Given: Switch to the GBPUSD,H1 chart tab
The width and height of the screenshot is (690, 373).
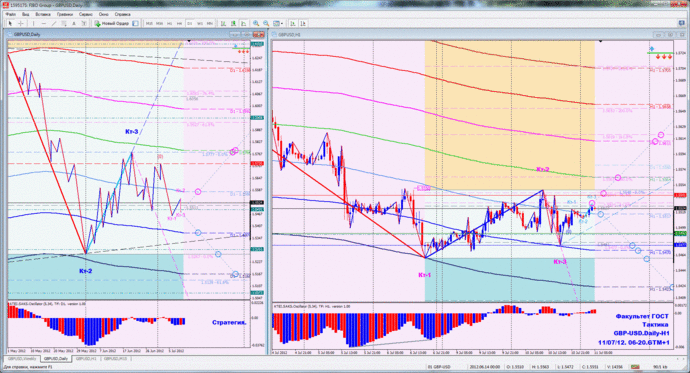Looking at the screenshot, I should (x=86, y=359).
